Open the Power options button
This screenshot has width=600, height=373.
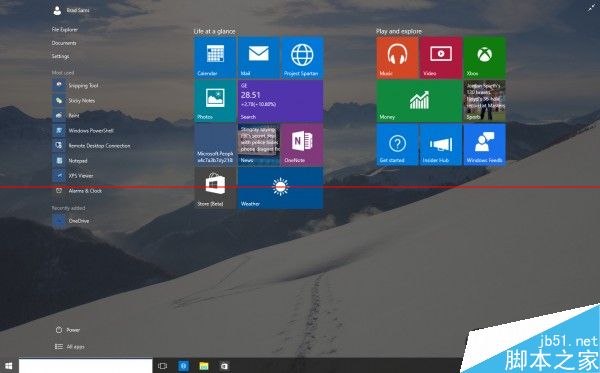coord(68,330)
